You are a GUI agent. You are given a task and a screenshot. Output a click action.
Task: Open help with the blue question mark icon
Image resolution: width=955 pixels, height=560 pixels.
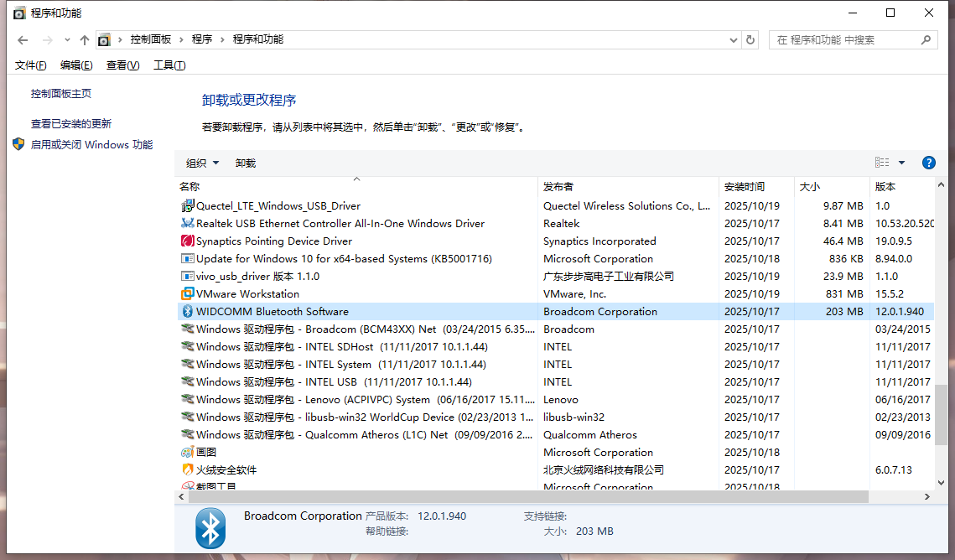click(928, 163)
